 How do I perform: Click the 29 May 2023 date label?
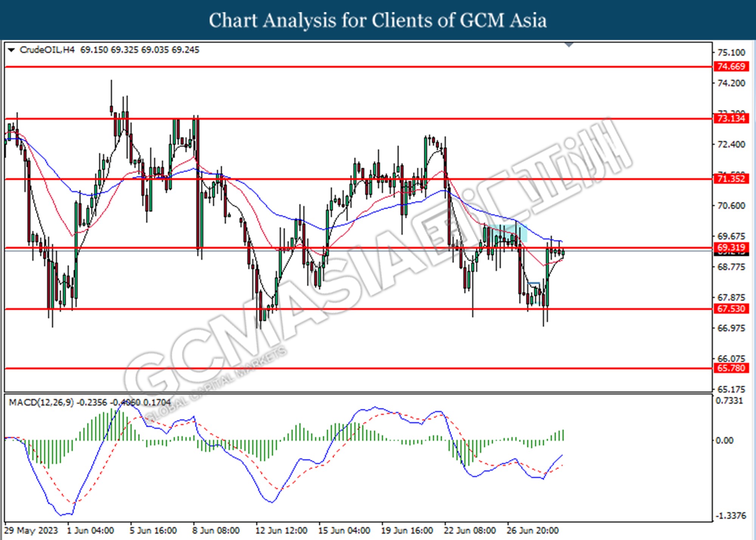[31, 531]
